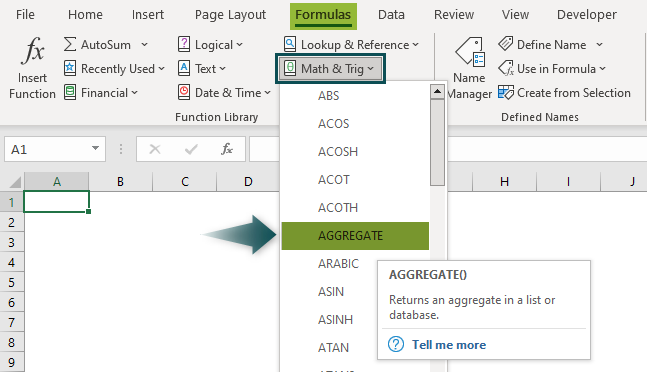Screen dimensions: 647x372
Task: Select the AGGREGATE function
Action: coord(355,236)
